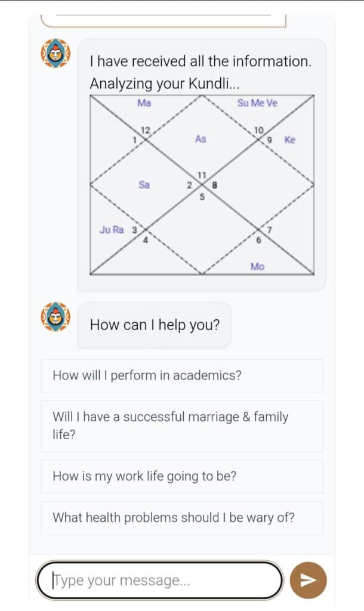Click house number 10 in the chart

[x=259, y=130]
